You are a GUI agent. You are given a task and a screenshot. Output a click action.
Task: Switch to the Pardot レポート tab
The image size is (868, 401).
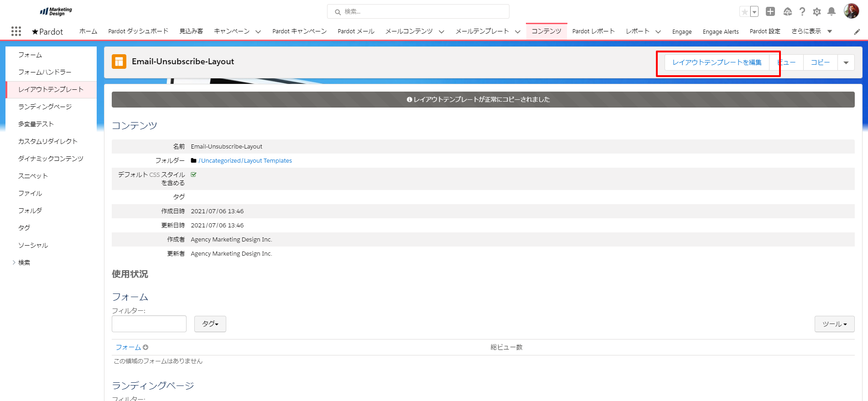coord(593,31)
